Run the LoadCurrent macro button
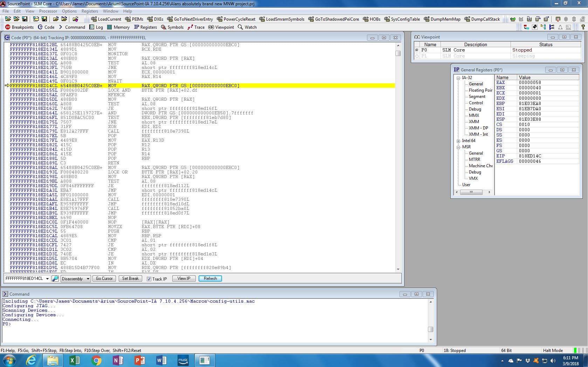The width and height of the screenshot is (588, 367). click(x=106, y=19)
